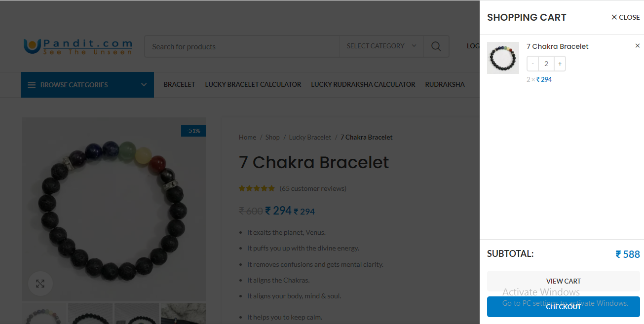644x324 pixels.
Task: Click the Lucky Bracelet breadcrumb link
Action: [310, 137]
